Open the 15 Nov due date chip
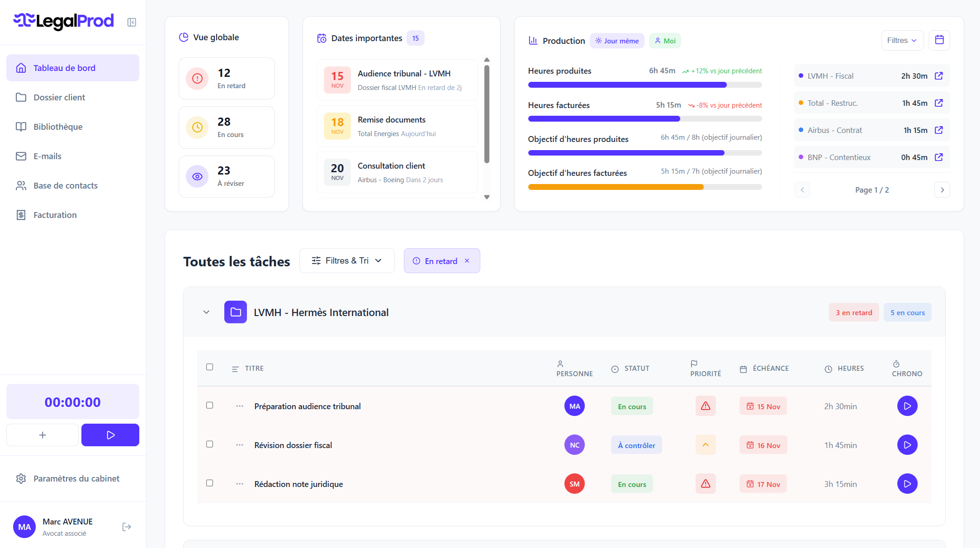980x548 pixels. point(763,406)
